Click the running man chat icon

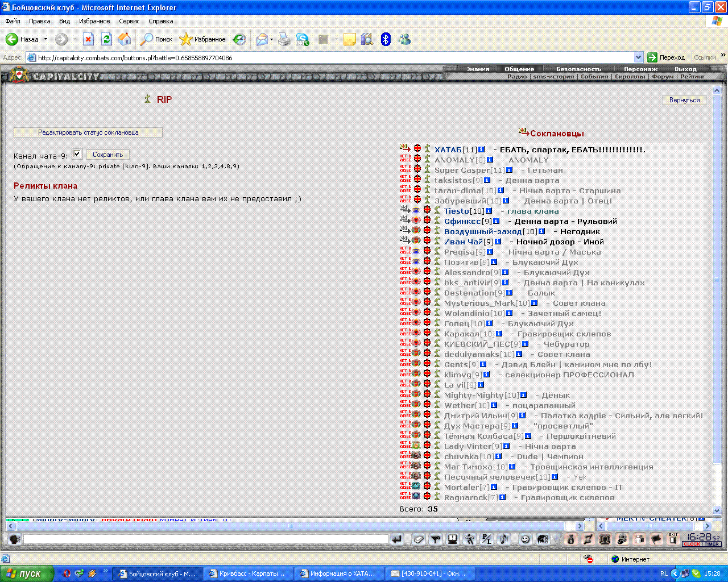[x=470, y=539]
